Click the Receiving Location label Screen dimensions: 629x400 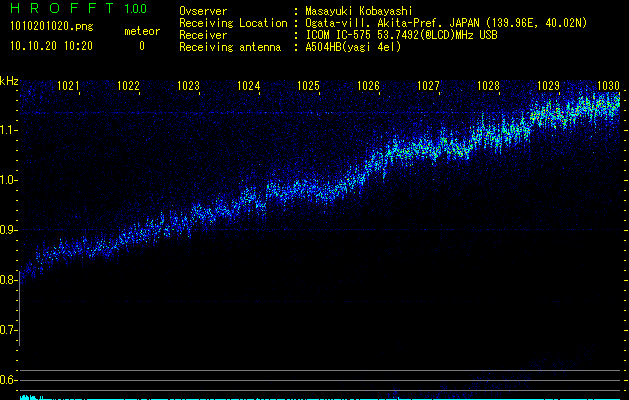pyautogui.click(x=233, y=23)
